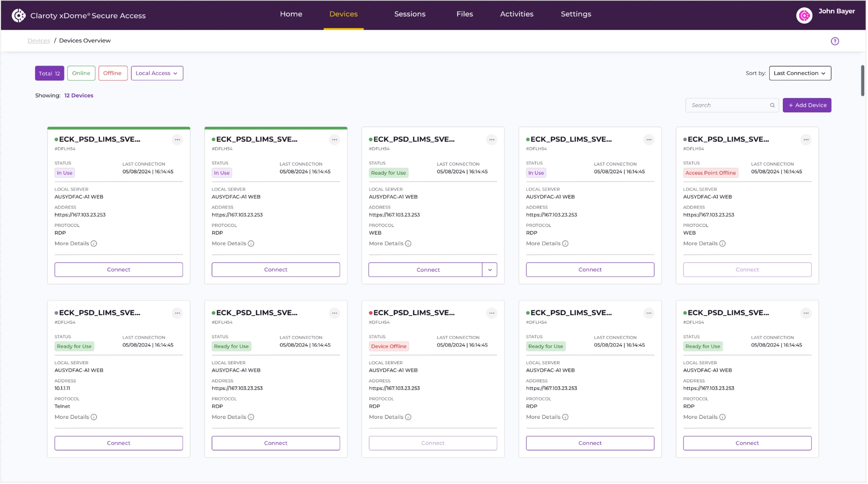Viewport: 868px width, 484px height.
Task: Go to the Sessions tab
Action: tap(409, 14)
